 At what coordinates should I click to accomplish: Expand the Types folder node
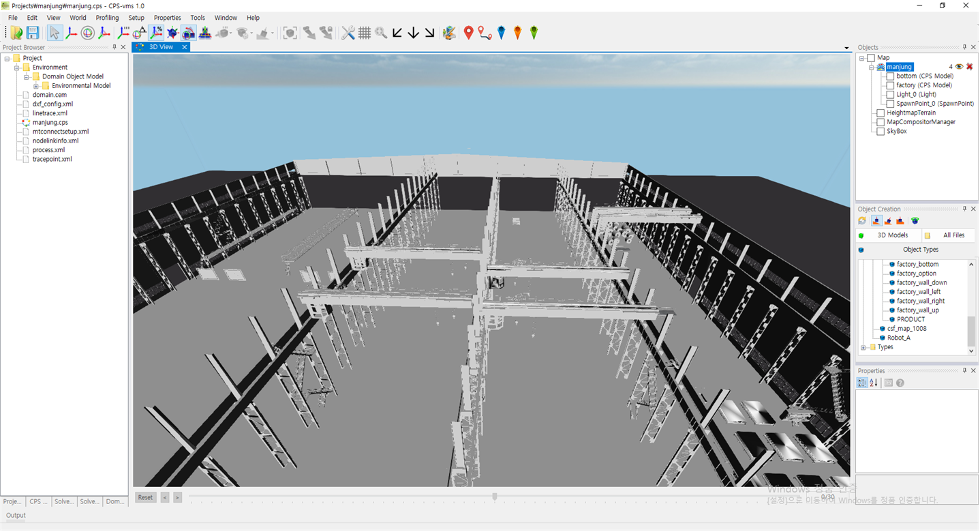[x=863, y=348]
